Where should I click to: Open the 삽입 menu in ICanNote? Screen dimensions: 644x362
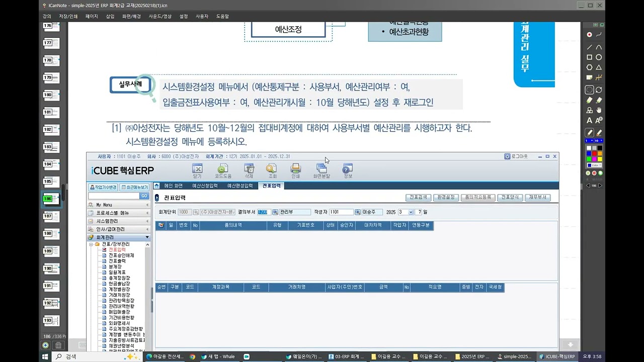click(110, 16)
